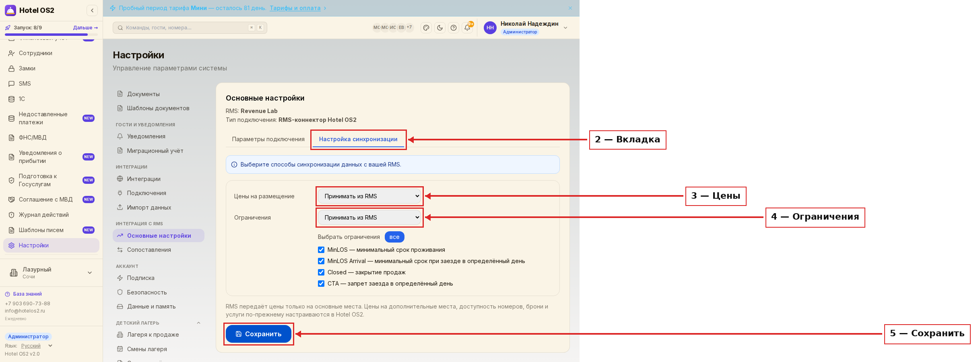Expand the Лазурный hotel selector
Viewport: 980px width, 362px height.
pos(51,273)
